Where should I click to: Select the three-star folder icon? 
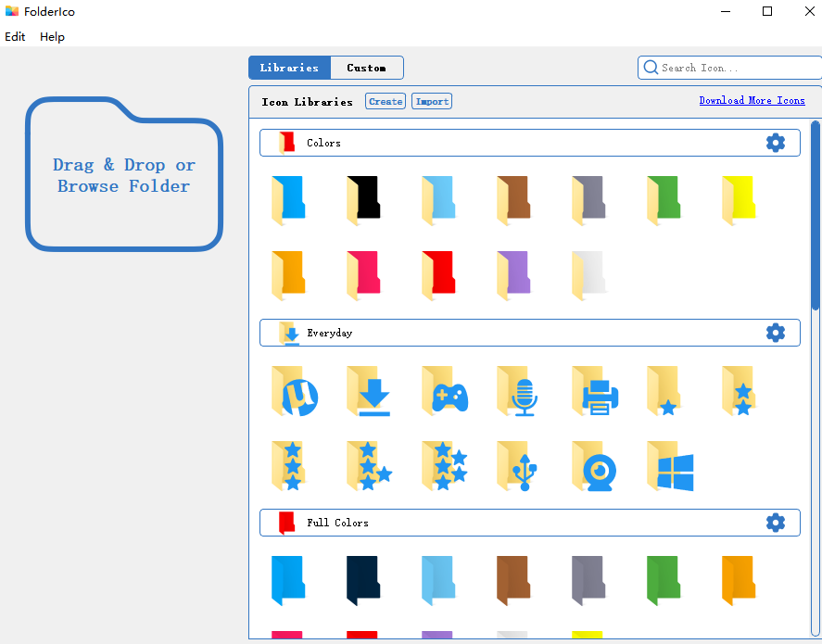[288, 466]
